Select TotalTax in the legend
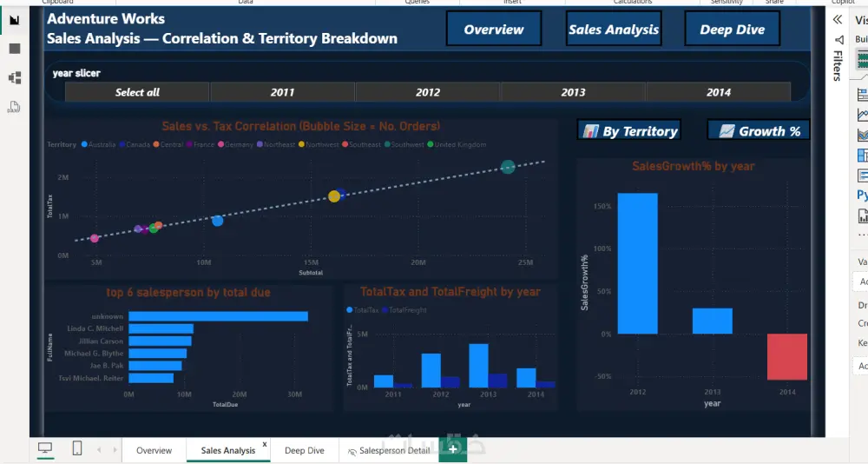This screenshot has height=464, width=868. coord(363,310)
